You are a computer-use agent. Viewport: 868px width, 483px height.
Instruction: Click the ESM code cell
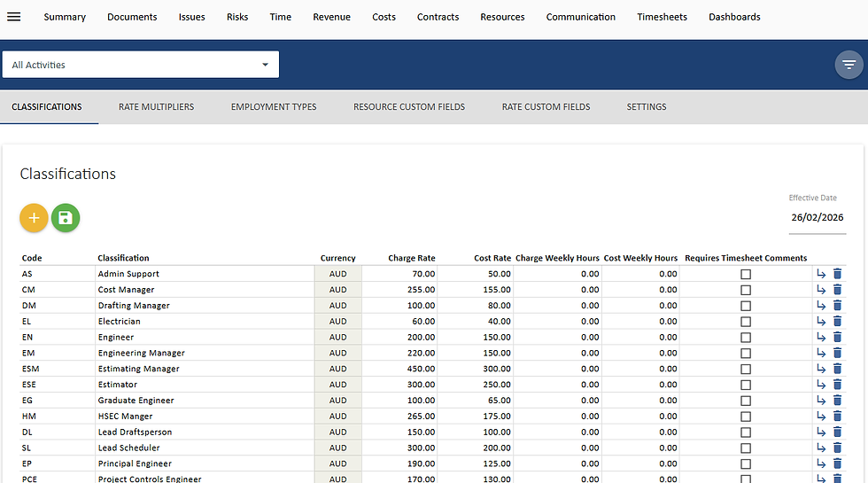(57, 369)
